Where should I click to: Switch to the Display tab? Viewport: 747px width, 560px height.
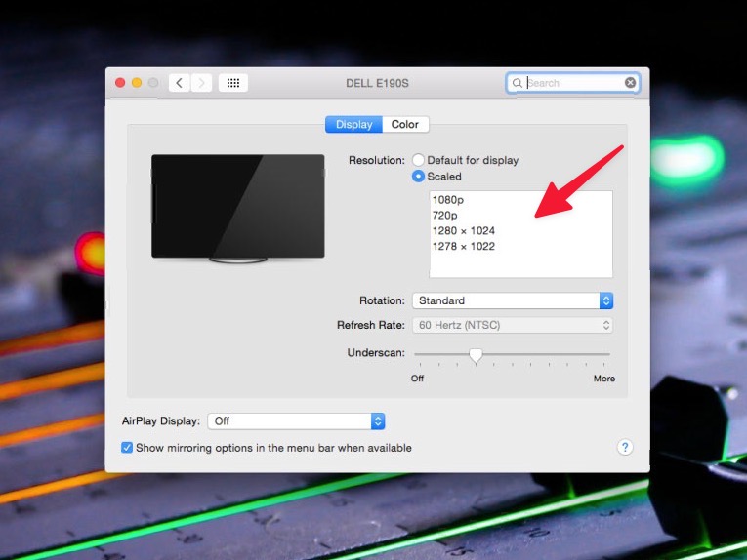[353, 124]
